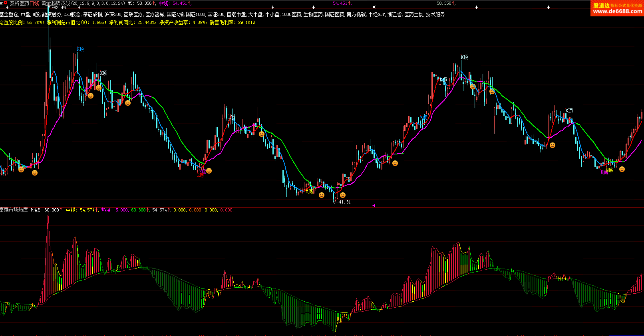Click the smiley marker right of the 41.31 low
This screenshot has width=644, height=336.
343,195
